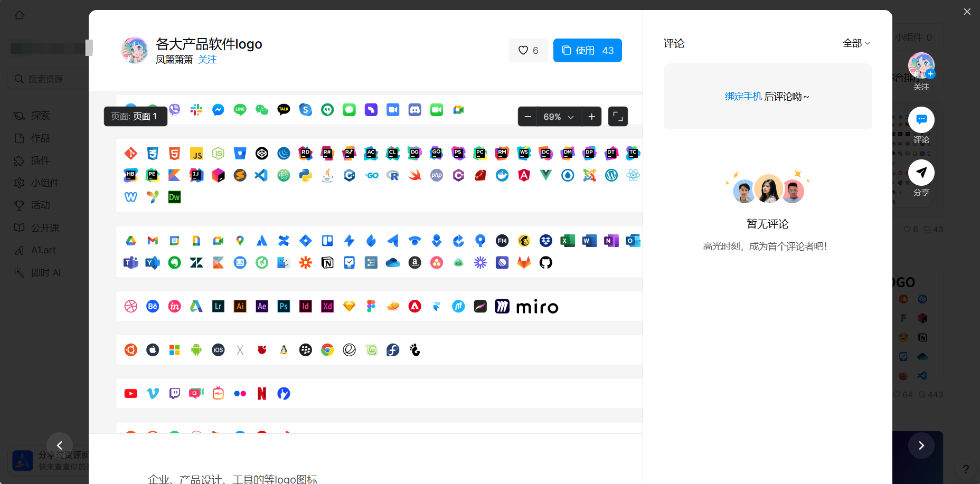Screen dimensions: 980x484
Task: Click the 分享 share icon
Action: click(x=921, y=173)
